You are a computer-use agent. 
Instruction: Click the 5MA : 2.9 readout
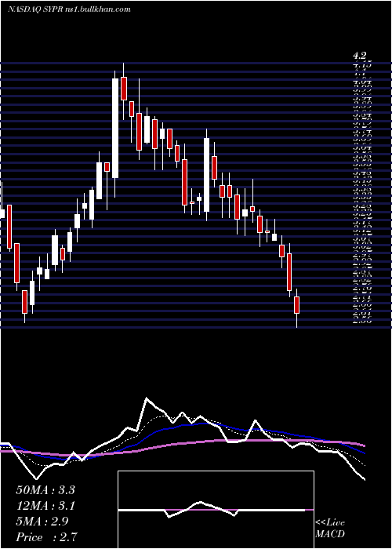click(x=42, y=521)
